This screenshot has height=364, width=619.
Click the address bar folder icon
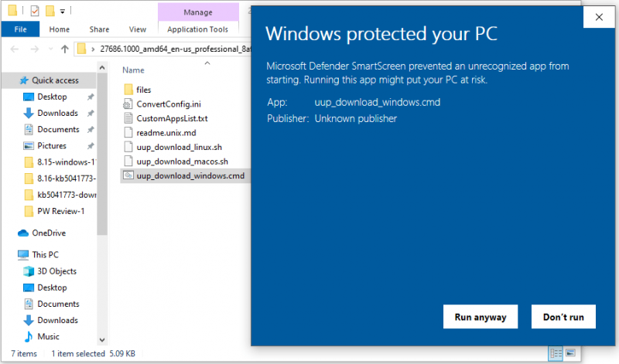tap(82, 49)
